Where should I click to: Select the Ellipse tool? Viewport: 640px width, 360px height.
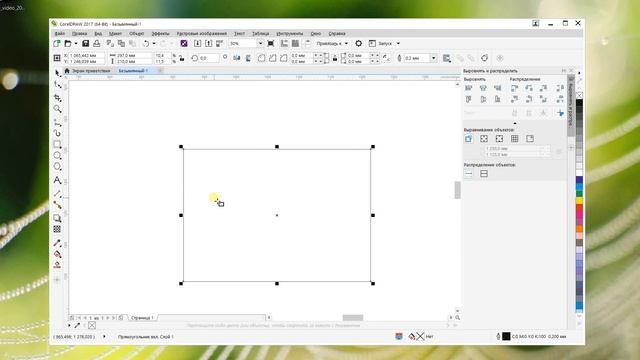point(58,156)
